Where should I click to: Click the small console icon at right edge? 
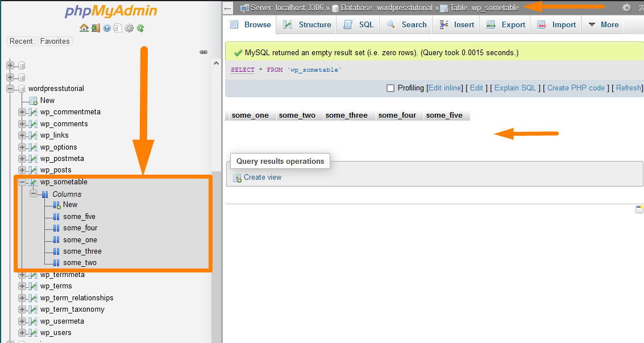pyautogui.click(x=639, y=209)
